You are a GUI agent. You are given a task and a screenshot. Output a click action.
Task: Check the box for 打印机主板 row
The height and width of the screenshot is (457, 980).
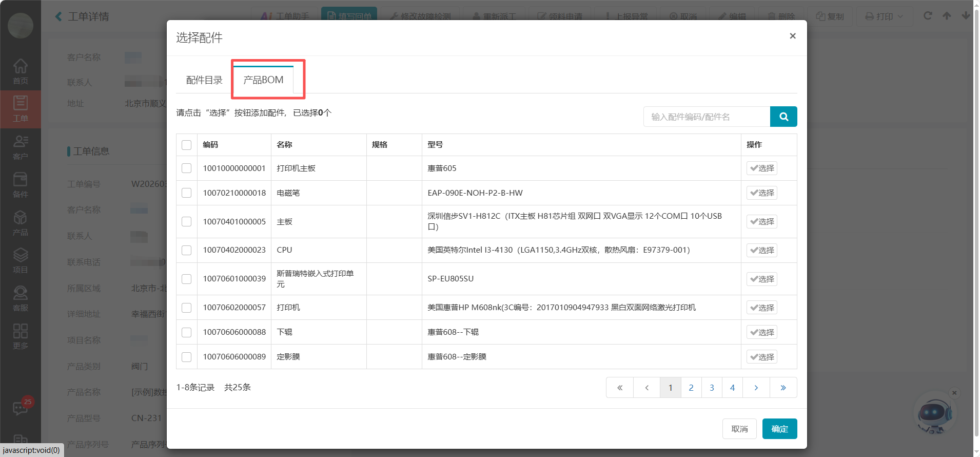(187, 168)
